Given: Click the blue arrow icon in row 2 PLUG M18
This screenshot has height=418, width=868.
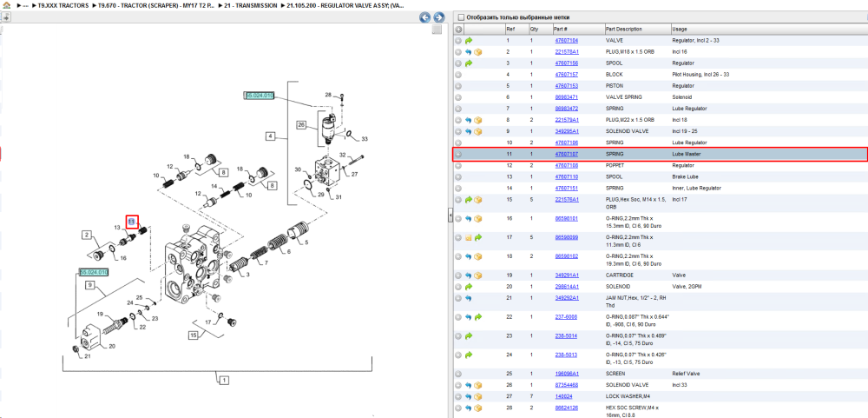Looking at the screenshot, I should pyautogui.click(x=469, y=52).
